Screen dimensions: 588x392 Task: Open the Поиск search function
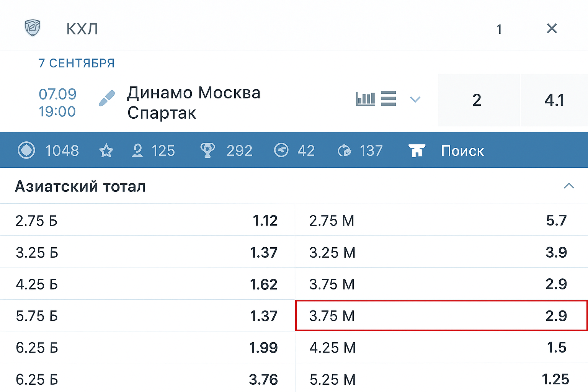click(x=462, y=150)
